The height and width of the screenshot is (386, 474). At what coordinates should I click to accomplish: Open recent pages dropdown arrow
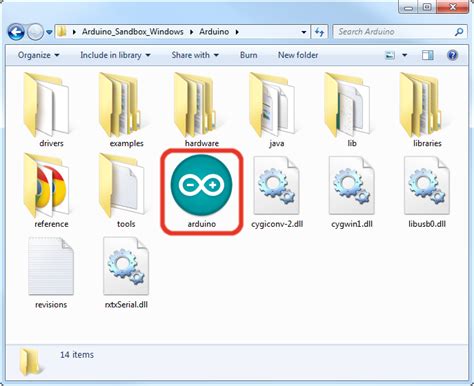[49, 32]
